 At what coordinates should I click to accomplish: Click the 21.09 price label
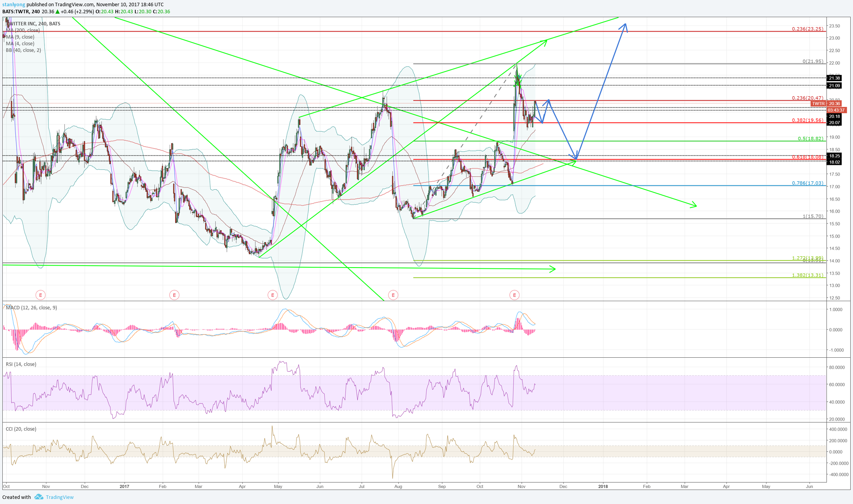tap(834, 85)
